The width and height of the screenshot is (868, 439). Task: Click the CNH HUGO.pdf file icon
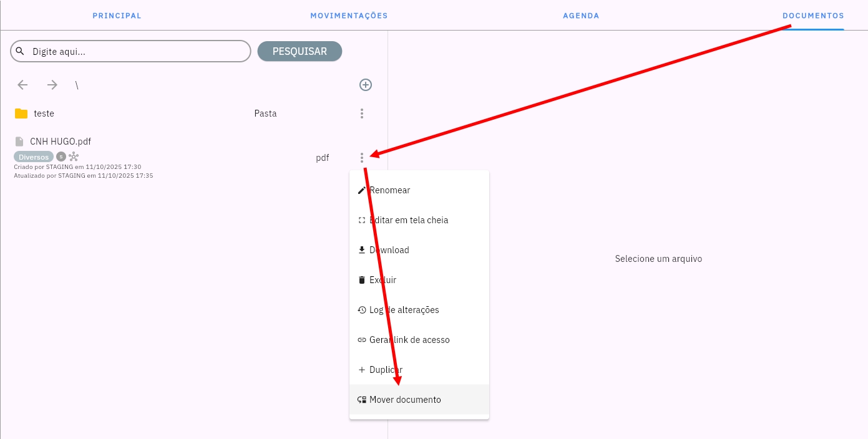pos(19,142)
